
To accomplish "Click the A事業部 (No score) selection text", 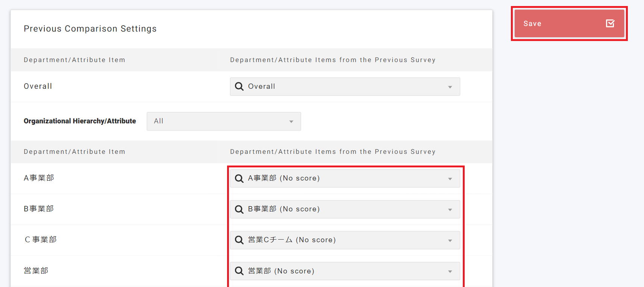I will click(x=284, y=178).
